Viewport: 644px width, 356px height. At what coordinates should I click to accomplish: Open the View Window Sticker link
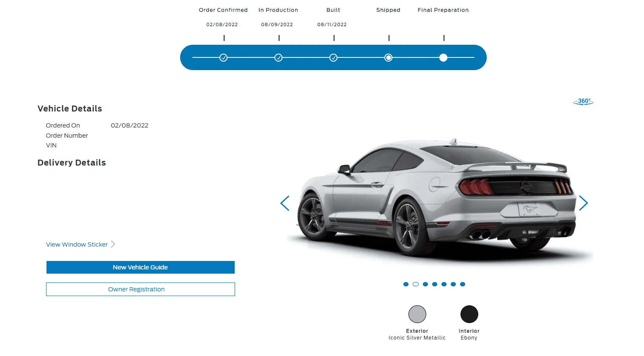tap(77, 245)
